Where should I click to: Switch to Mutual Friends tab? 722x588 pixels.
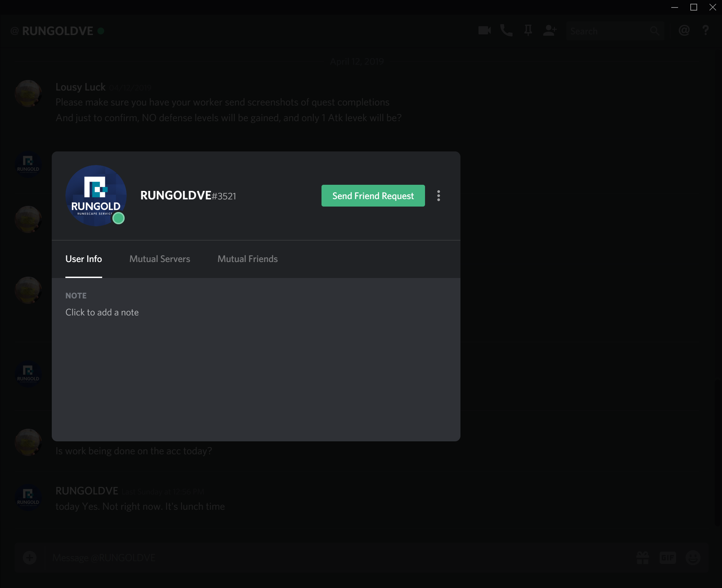coord(248,259)
